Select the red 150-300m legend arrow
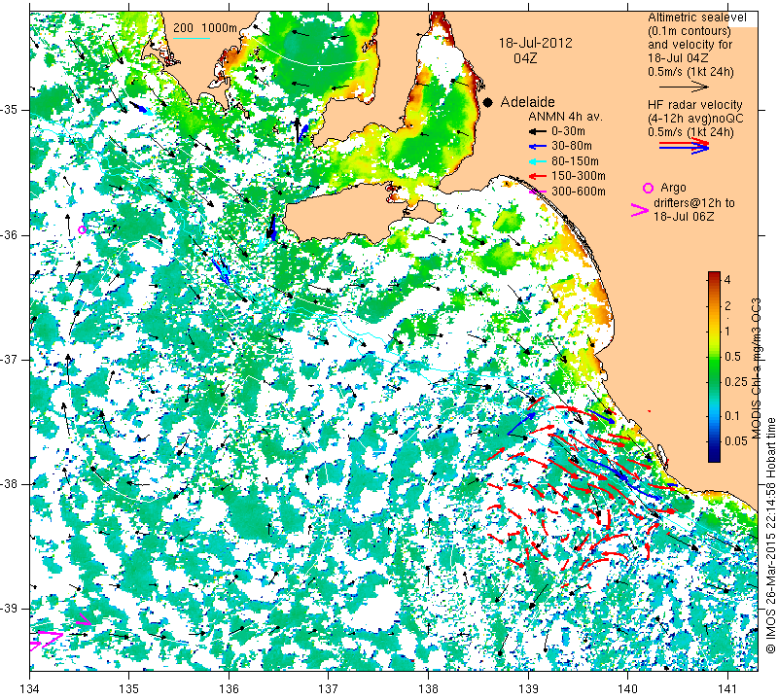Screen dimensions: 778x700 (x=537, y=176)
